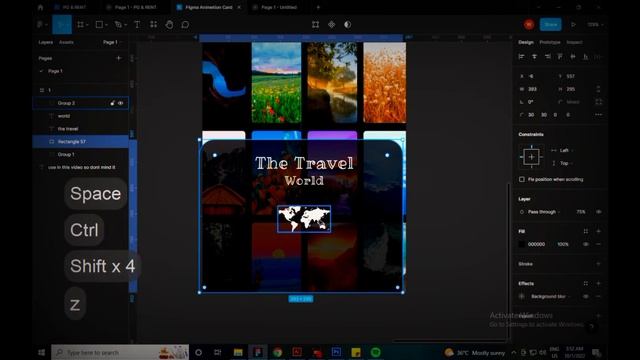Switch to the Layers tab
Screen dimensions: 640x360
45,42
